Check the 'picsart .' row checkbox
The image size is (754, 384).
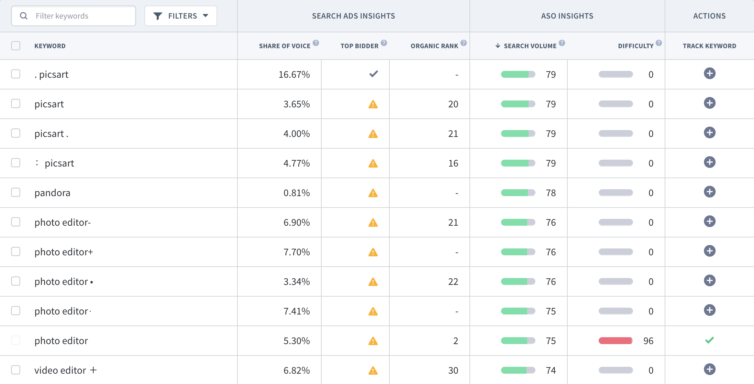pyautogui.click(x=16, y=133)
